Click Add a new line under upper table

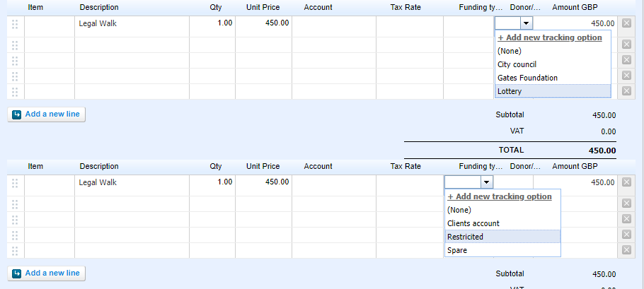(47, 114)
